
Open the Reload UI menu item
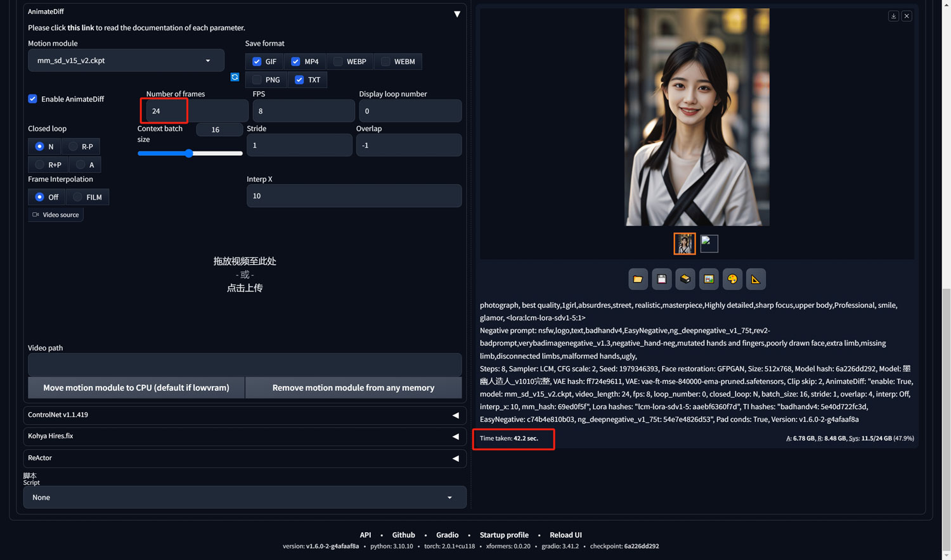tap(566, 534)
